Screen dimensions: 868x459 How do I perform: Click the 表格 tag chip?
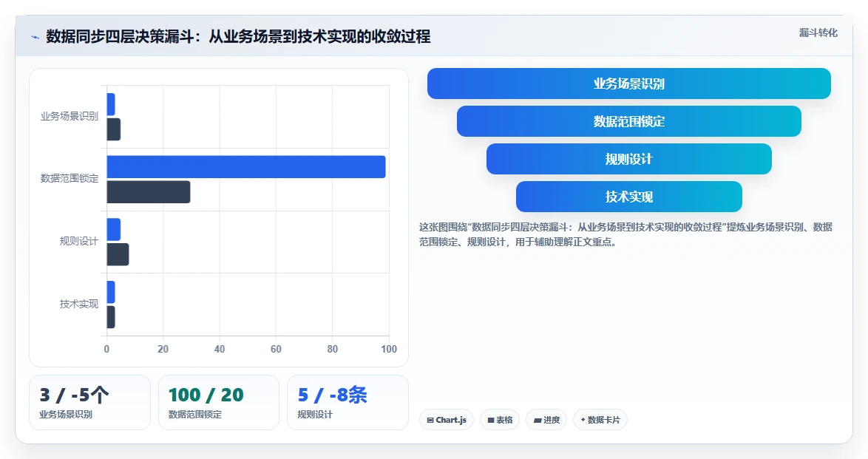[x=499, y=420]
